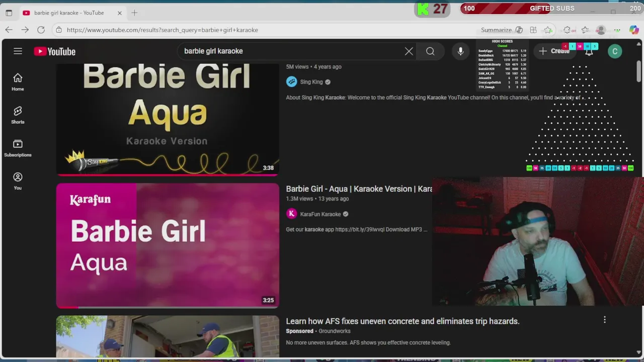644x362 pixels.
Task: Open the You section in sidebar
Action: 18,182
